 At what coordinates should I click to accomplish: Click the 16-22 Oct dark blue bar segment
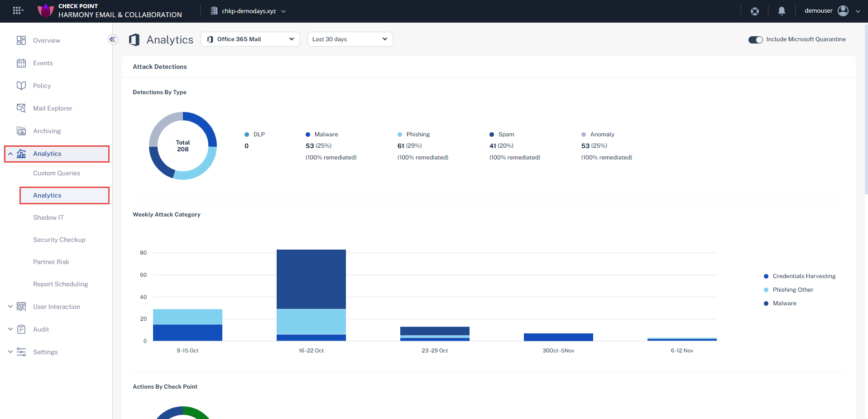[x=311, y=279]
